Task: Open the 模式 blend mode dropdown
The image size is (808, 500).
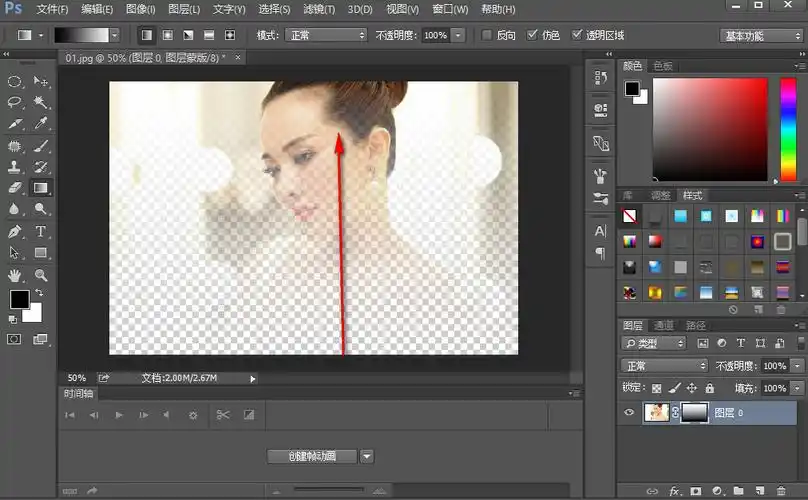Action: tap(326, 35)
